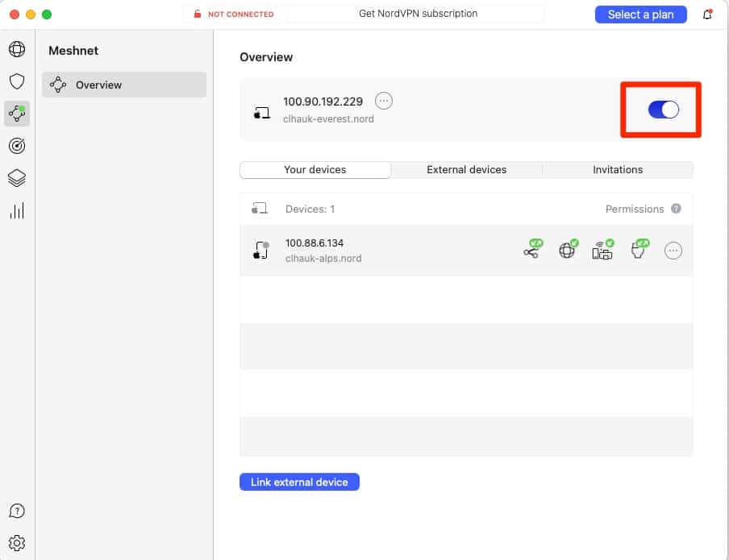Open the help chat icon
The height and width of the screenshot is (560, 729).
point(17,511)
